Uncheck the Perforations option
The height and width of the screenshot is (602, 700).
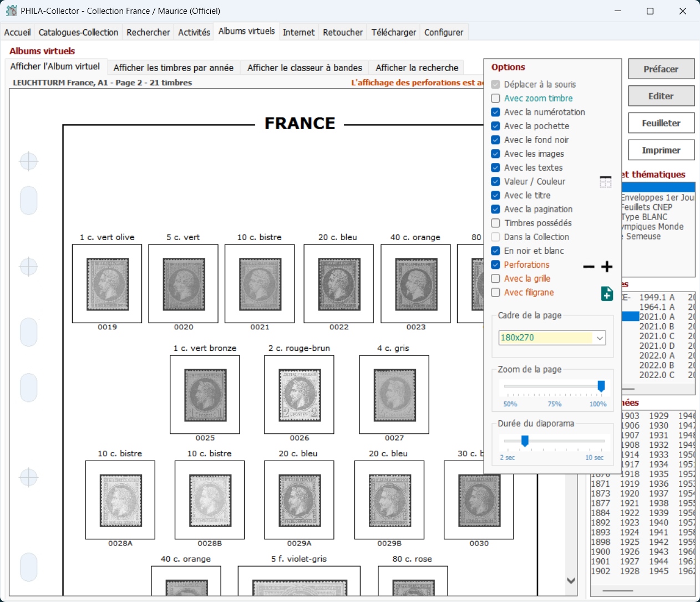point(496,264)
